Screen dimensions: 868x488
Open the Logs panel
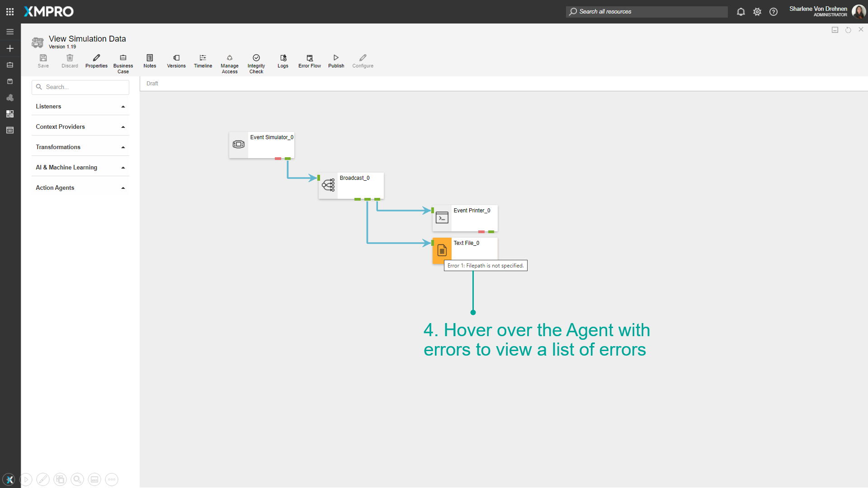point(283,58)
